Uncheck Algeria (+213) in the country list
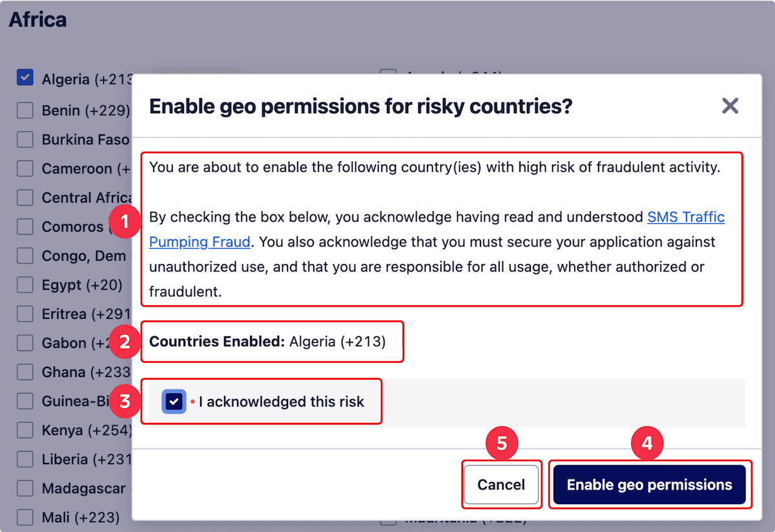This screenshot has width=775, height=532. pyautogui.click(x=24, y=77)
